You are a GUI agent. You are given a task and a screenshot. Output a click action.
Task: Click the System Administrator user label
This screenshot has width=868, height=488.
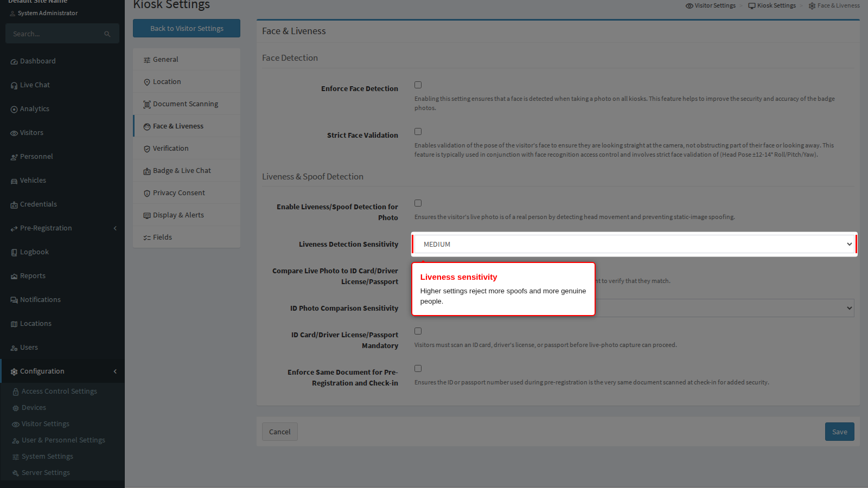[48, 13]
